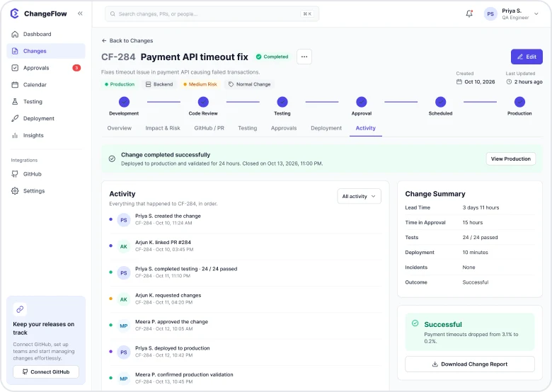This screenshot has height=392, width=552.
Task: Open Insights in the sidebar
Action: tap(46, 135)
